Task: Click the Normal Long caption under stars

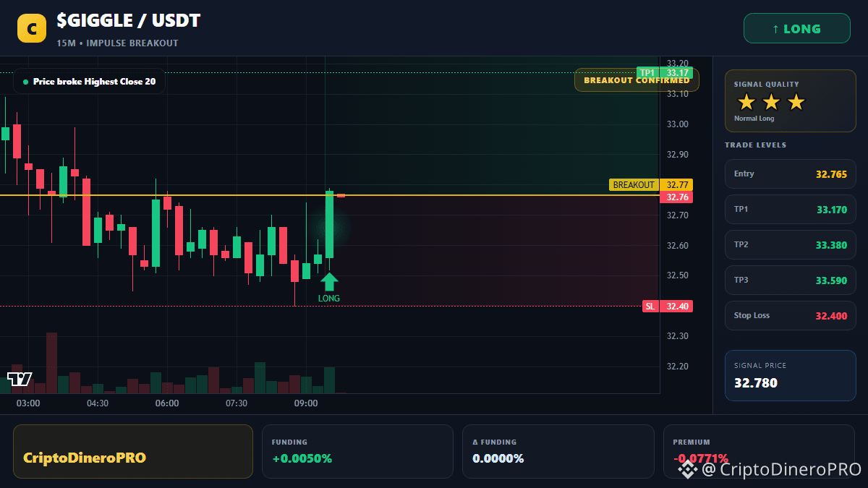Action: tap(754, 119)
